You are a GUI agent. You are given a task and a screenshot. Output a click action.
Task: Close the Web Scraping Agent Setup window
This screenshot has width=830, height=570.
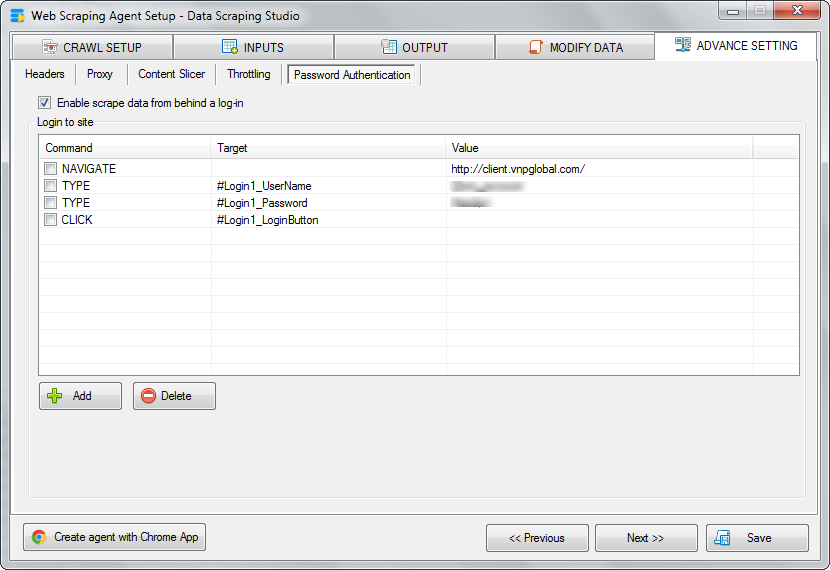pos(797,11)
